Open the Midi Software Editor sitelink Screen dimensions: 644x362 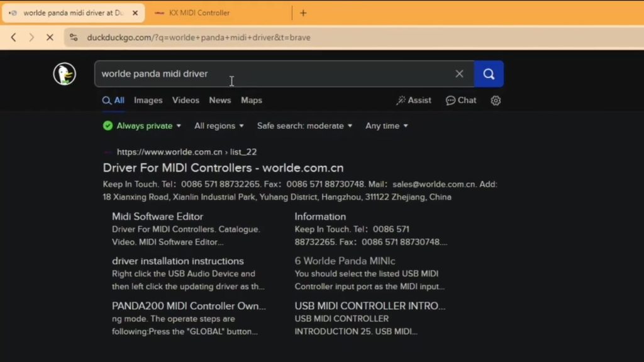click(x=157, y=217)
